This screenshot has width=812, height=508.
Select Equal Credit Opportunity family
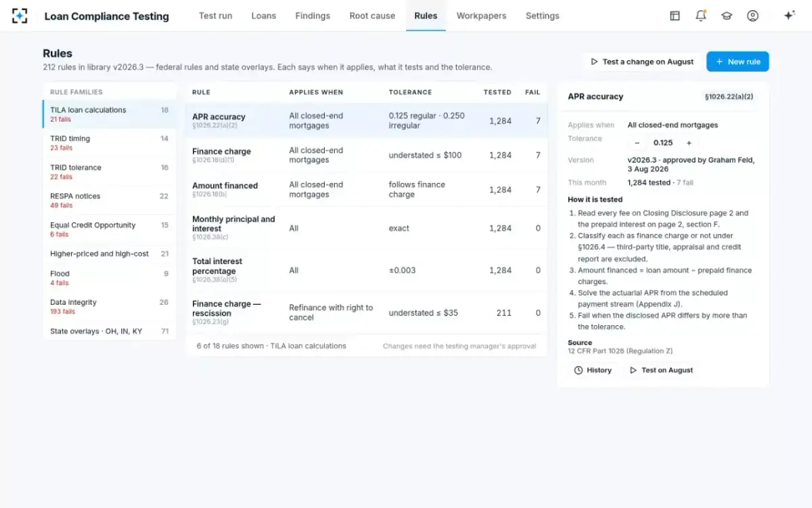tap(110, 230)
